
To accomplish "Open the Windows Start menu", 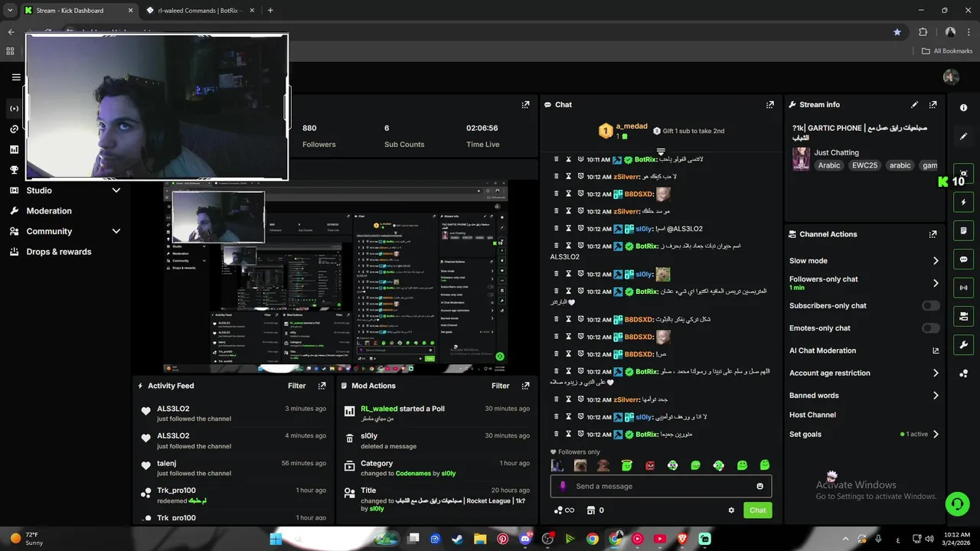I will [276, 539].
